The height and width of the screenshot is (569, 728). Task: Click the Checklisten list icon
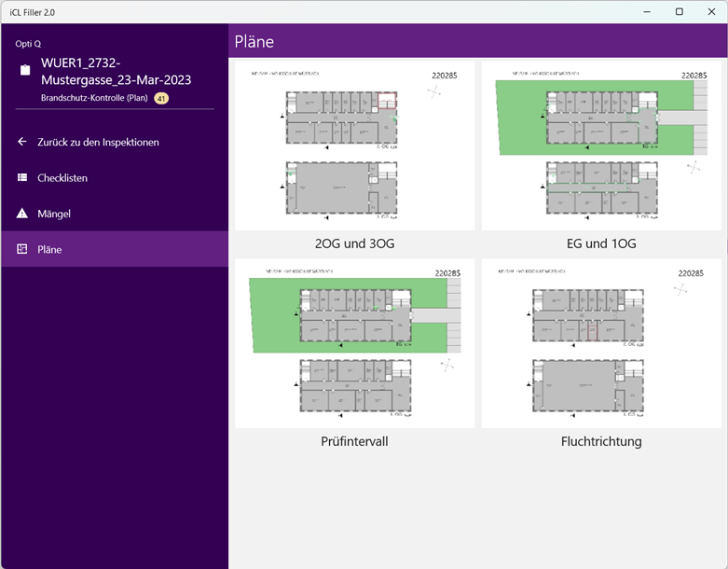click(22, 178)
